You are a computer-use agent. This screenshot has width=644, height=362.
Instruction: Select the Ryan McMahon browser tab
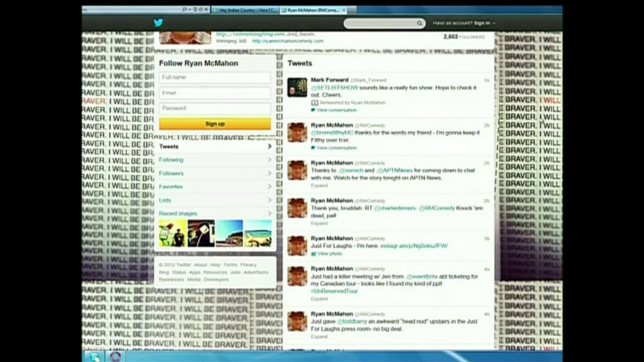[314, 10]
